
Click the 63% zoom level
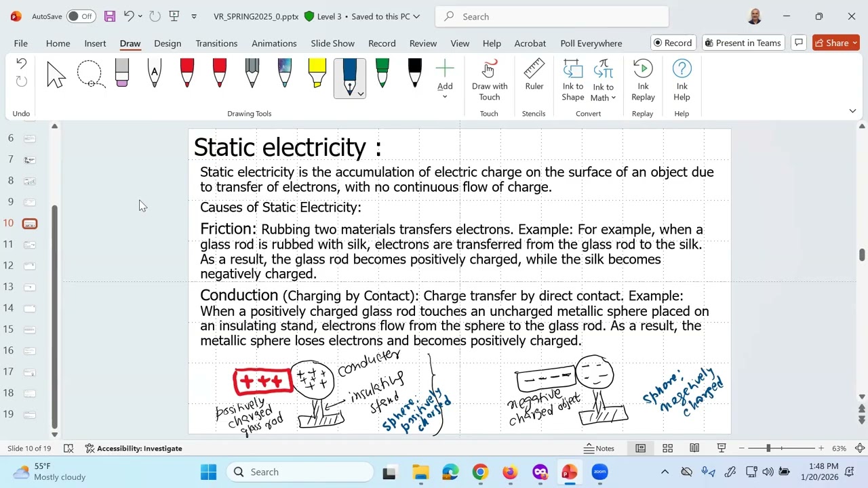839,448
